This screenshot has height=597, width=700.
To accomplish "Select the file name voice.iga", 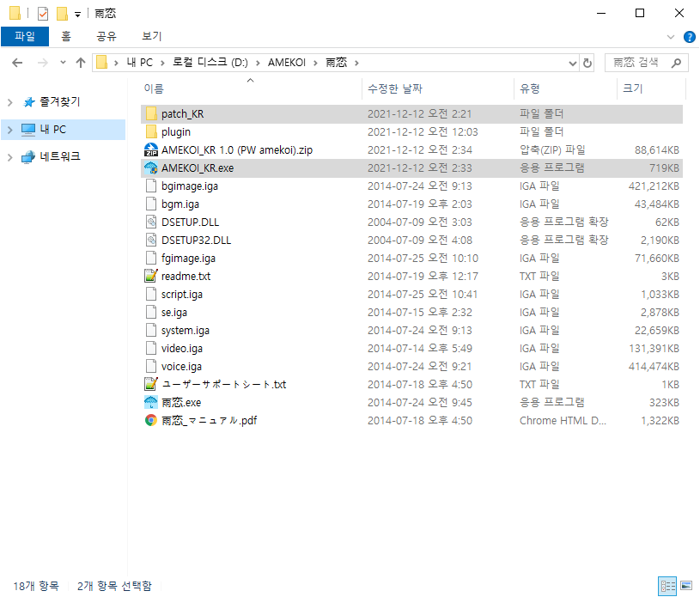I will 181,367.
